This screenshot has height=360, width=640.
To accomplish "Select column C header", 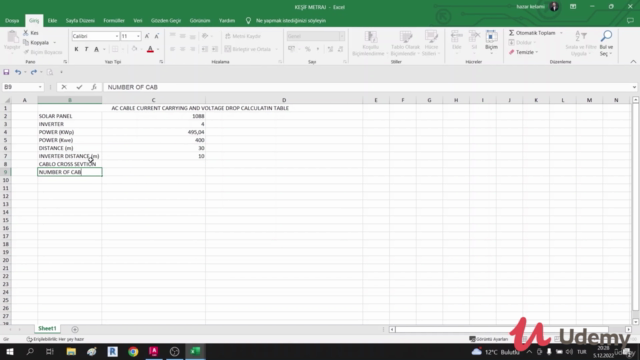I will click(153, 100).
